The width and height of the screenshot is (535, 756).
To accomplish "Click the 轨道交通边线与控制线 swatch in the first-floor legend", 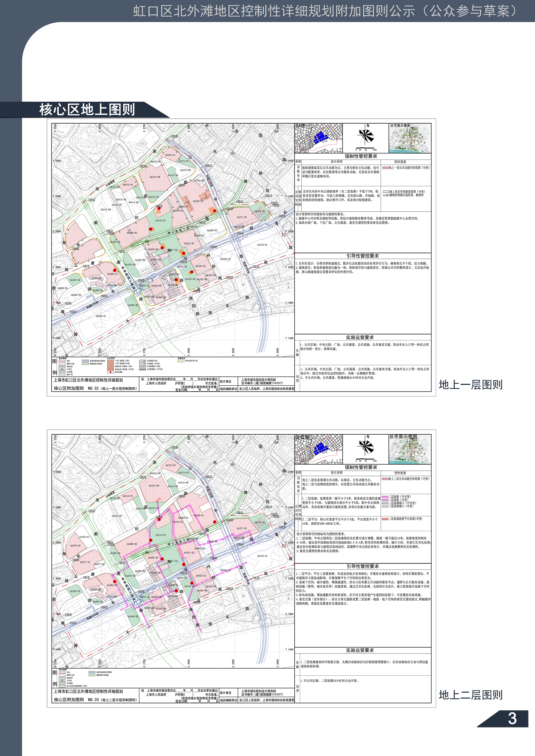I will pyautogui.click(x=85, y=361).
